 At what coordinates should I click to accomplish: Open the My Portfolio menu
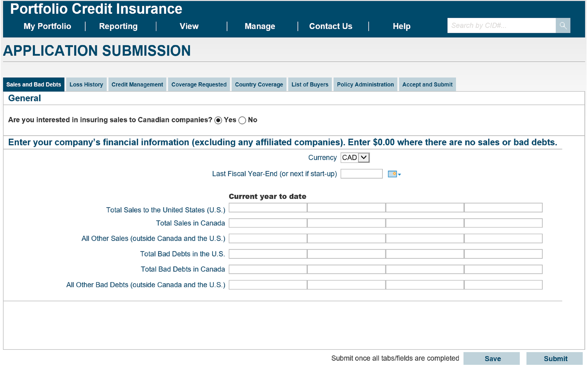coord(47,26)
